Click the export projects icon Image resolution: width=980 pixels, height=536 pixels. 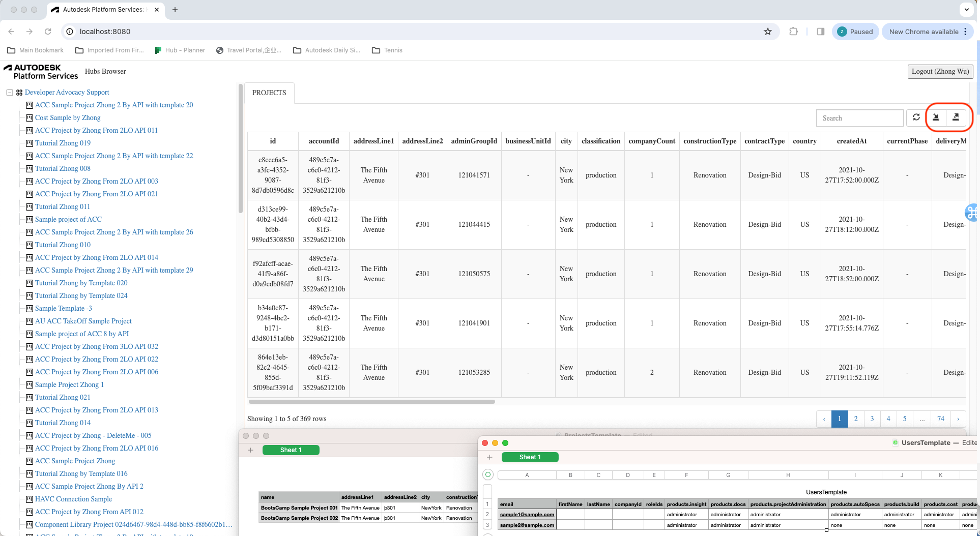(956, 117)
